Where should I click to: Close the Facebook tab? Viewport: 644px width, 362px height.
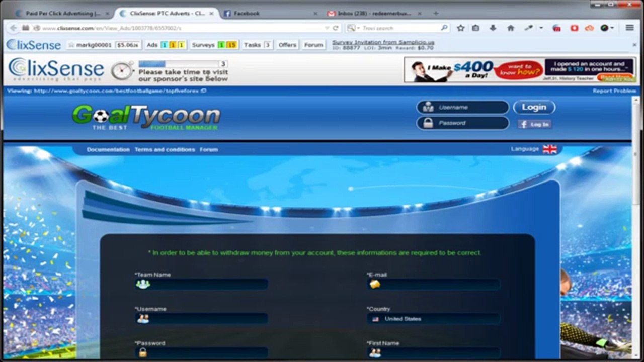315,14
